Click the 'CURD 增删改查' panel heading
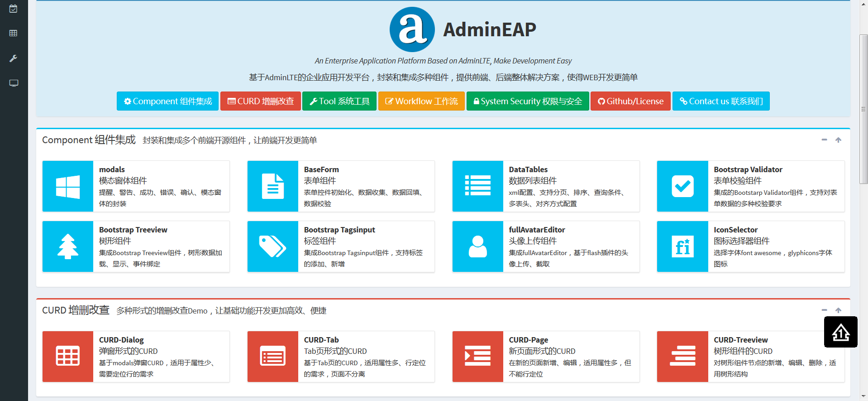 [x=76, y=310]
